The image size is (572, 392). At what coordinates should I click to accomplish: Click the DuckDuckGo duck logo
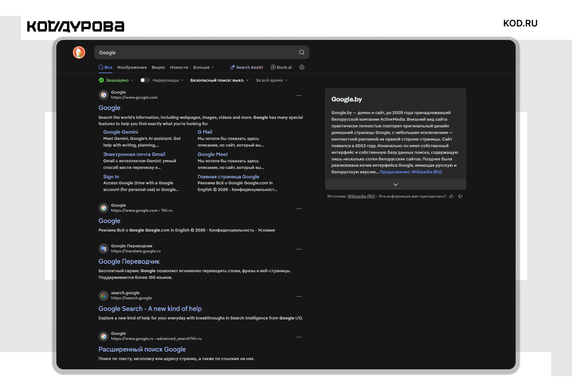(79, 52)
